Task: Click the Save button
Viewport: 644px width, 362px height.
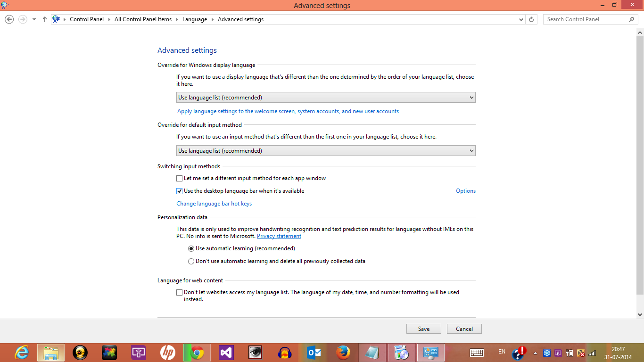Action: [424, 329]
